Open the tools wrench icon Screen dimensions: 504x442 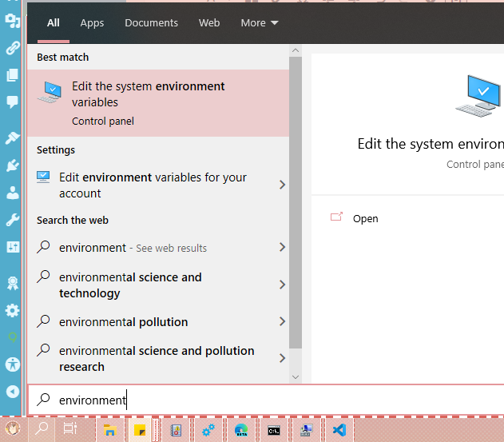tap(12, 220)
